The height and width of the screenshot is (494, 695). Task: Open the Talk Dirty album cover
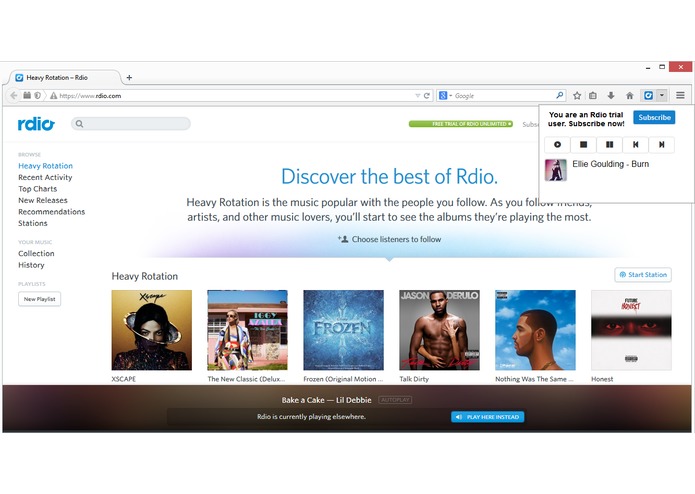(x=439, y=330)
